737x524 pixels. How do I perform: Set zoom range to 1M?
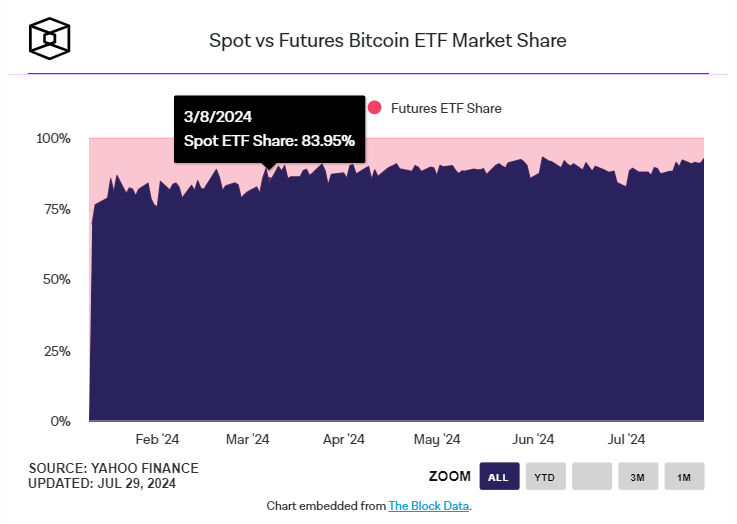click(x=684, y=477)
